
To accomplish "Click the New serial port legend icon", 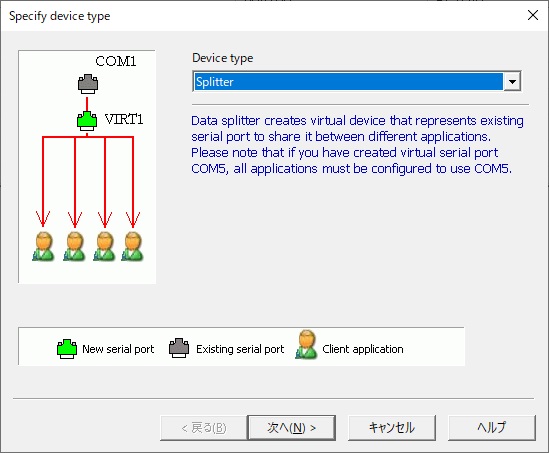I will coord(67,349).
